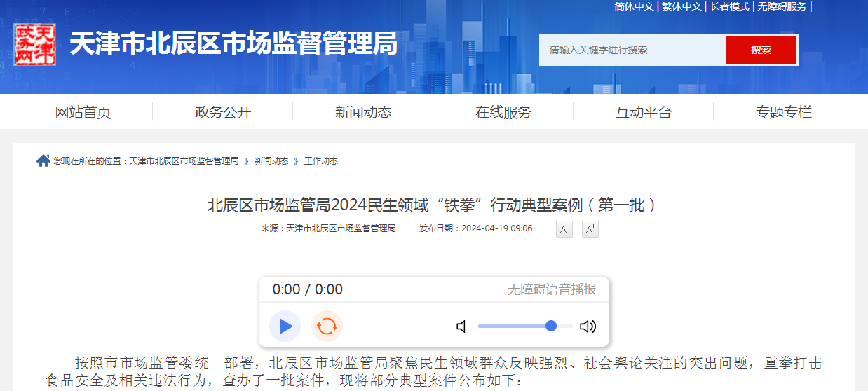Image resolution: width=868 pixels, height=391 pixels.
Task: Click the Tianjin government red seal logo
Action: click(35, 44)
